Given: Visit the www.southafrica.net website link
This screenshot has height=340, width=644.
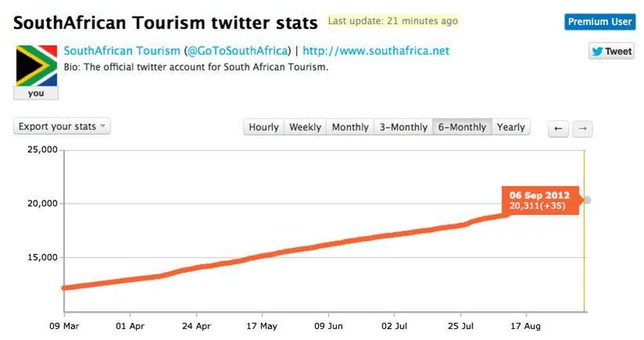Looking at the screenshot, I should coord(376,51).
